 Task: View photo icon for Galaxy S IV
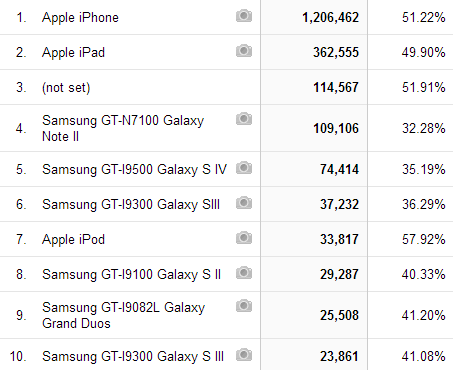tap(244, 168)
